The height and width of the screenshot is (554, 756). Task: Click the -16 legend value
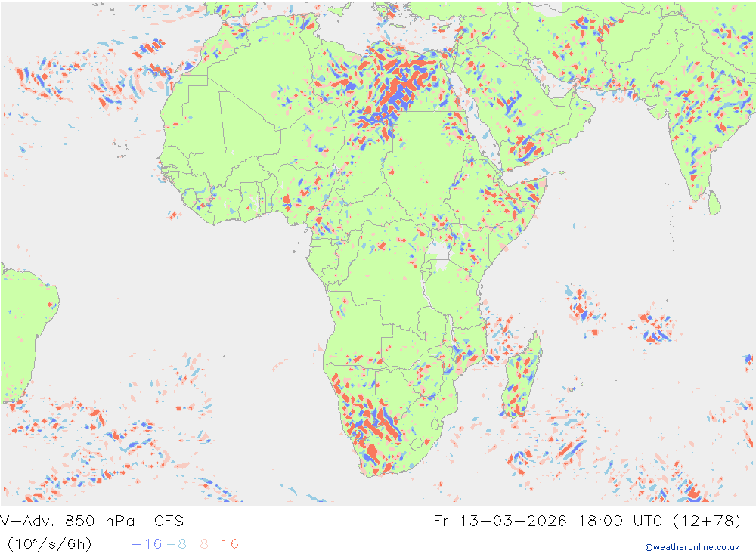point(147,544)
